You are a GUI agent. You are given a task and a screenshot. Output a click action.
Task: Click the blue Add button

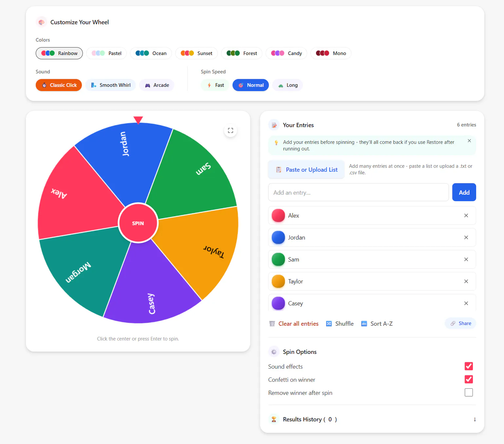(464, 192)
